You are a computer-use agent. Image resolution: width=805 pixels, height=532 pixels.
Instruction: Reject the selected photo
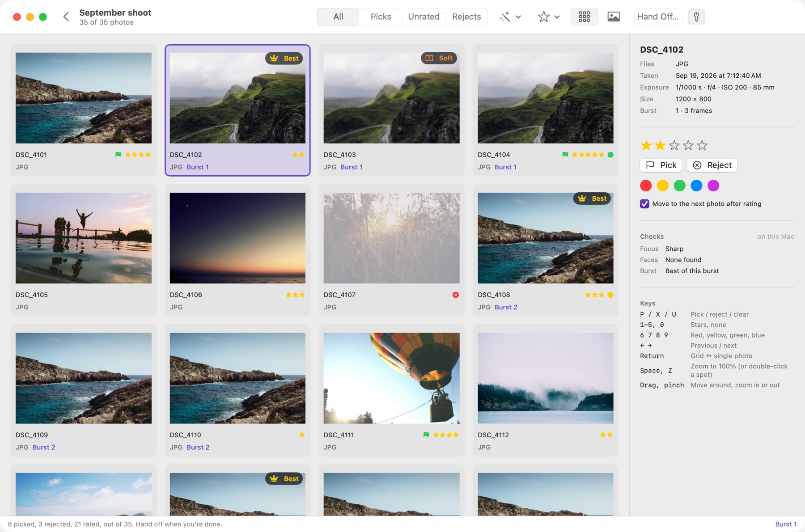point(712,165)
